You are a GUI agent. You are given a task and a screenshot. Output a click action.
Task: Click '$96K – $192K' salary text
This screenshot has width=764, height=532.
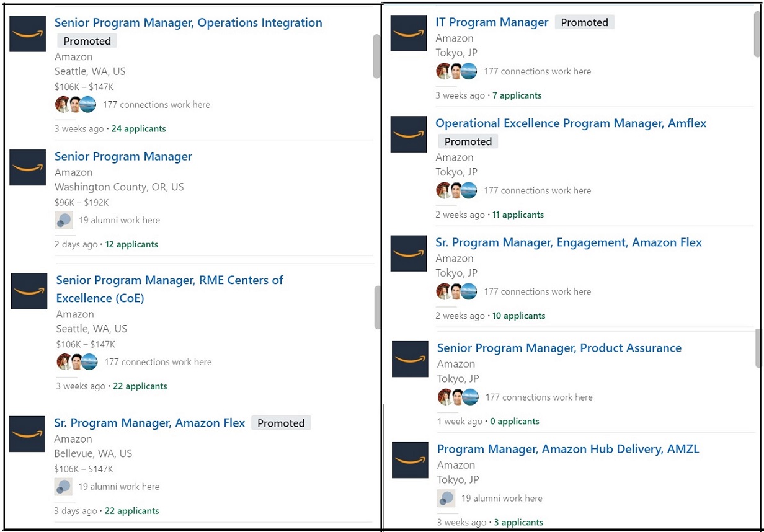(x=82, y=203)
